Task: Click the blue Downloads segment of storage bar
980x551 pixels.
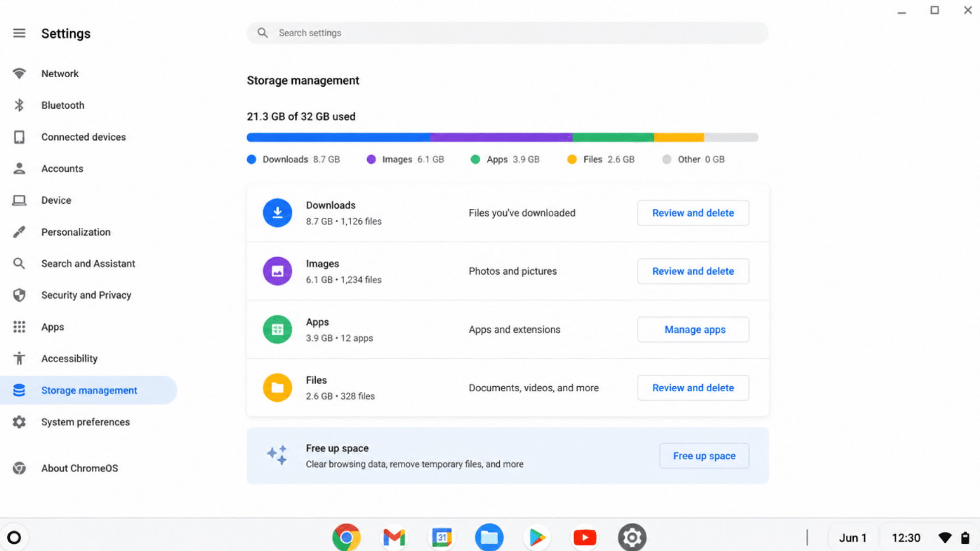Action: pyautogui.click(x=338, y=137)
